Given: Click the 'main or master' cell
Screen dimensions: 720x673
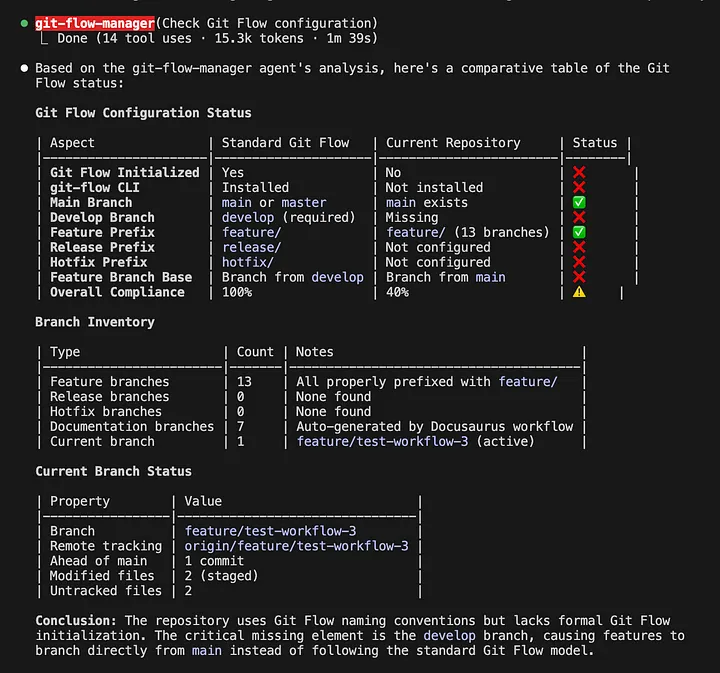Looking at the screenshot, I should tap(274, 202).
